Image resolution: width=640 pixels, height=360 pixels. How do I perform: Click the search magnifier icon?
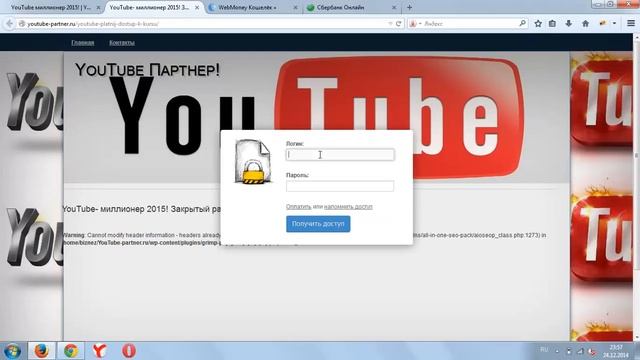[522, 24]
